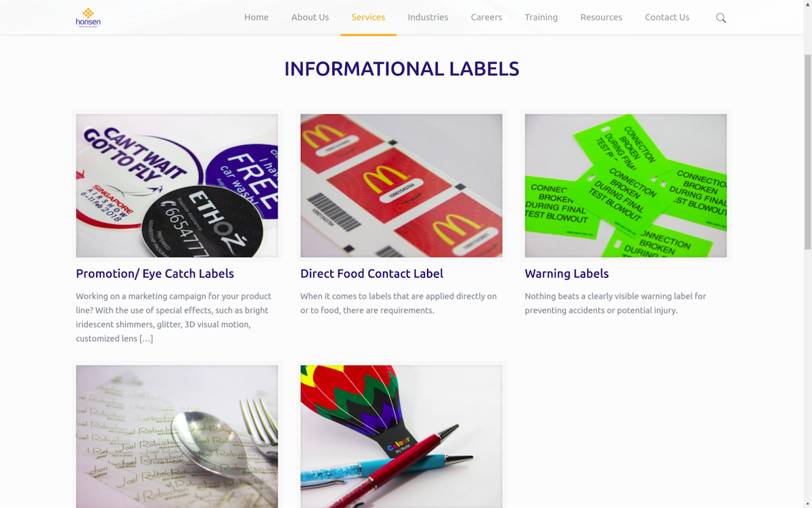Image resolution: width=812 pixels, height=508 pixels.
Task: Click the Joel Robuchon spoon and fork image
Action: coord(177,437)
